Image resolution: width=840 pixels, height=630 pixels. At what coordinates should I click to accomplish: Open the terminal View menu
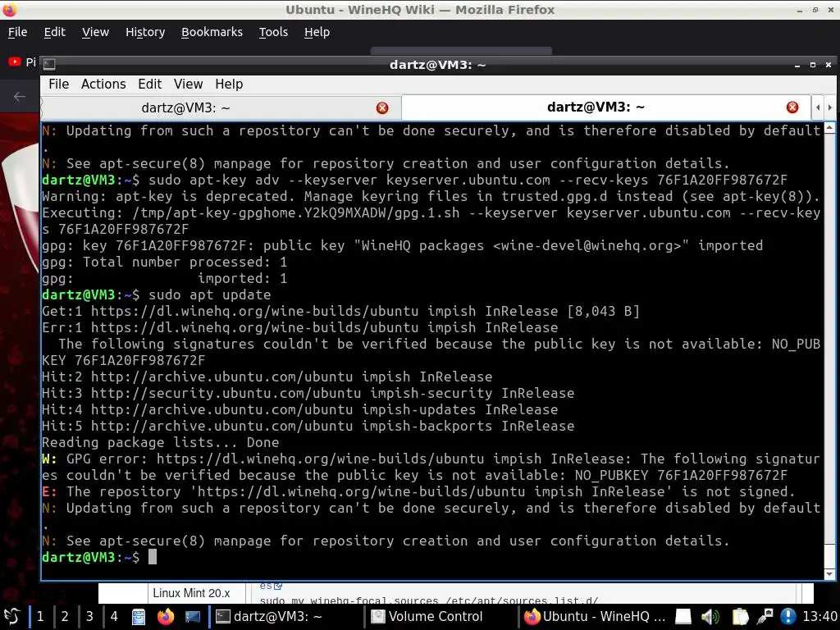point(188,84)
